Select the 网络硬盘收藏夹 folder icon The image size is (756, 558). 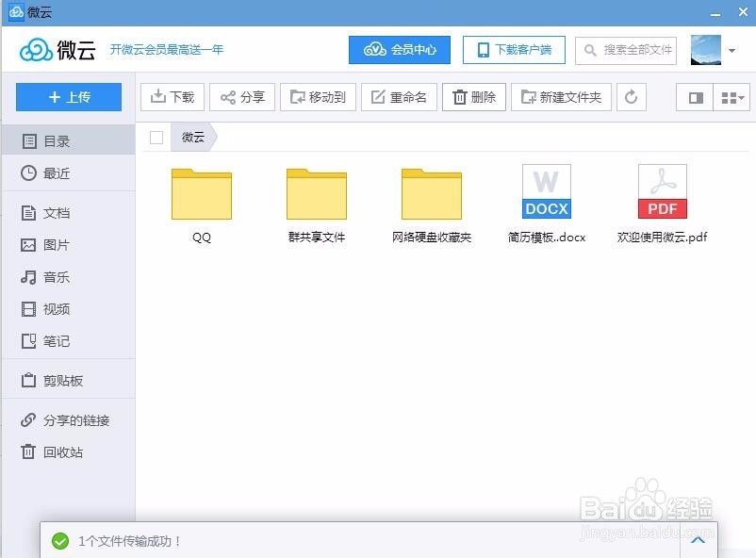[x=432, y=193]
